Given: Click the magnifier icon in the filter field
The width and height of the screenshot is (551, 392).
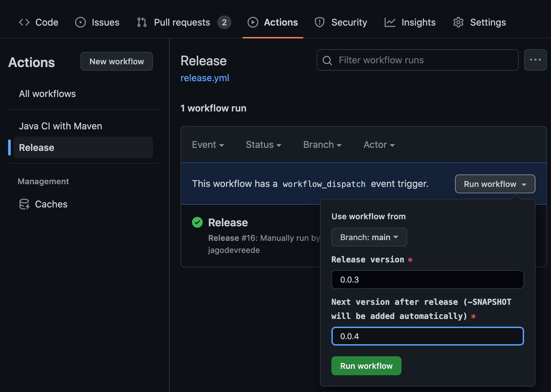Looking at the screenshot, I should click(327, 60).
